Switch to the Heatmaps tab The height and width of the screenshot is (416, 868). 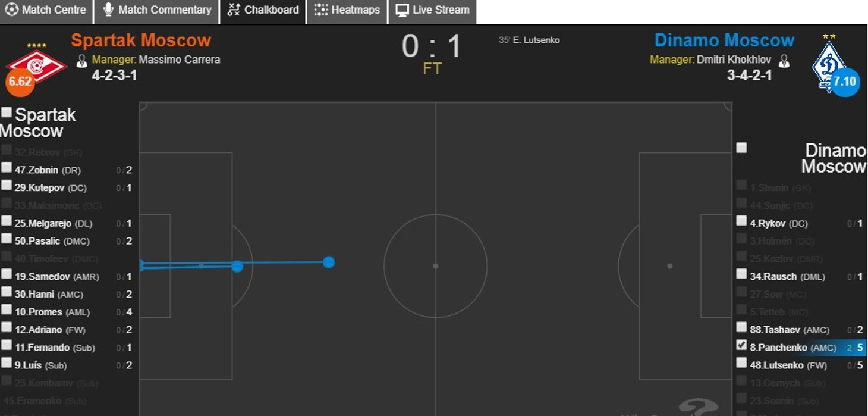click(347, 10)
